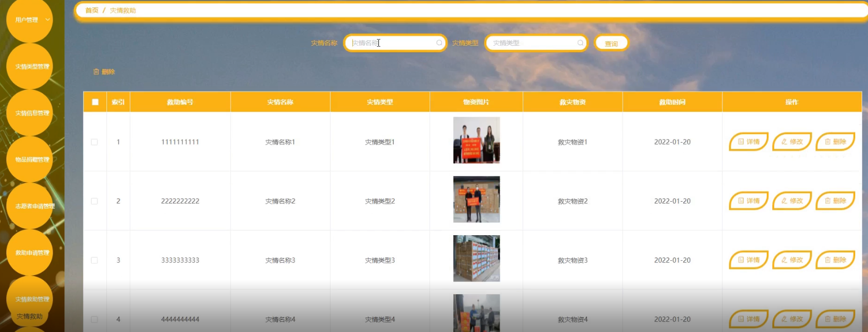This screenshot has width=868, height=332.
Task: Click the 索引 column header
Action: pyautogui.click(x=118, y=102)
